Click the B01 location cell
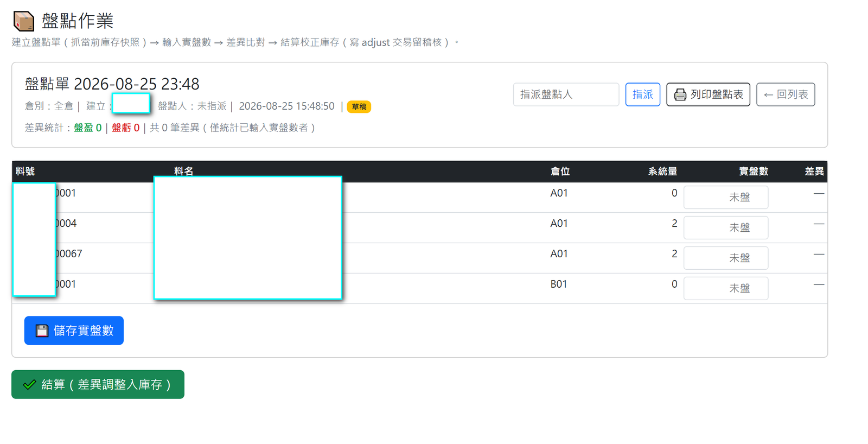 click(559, 284)
